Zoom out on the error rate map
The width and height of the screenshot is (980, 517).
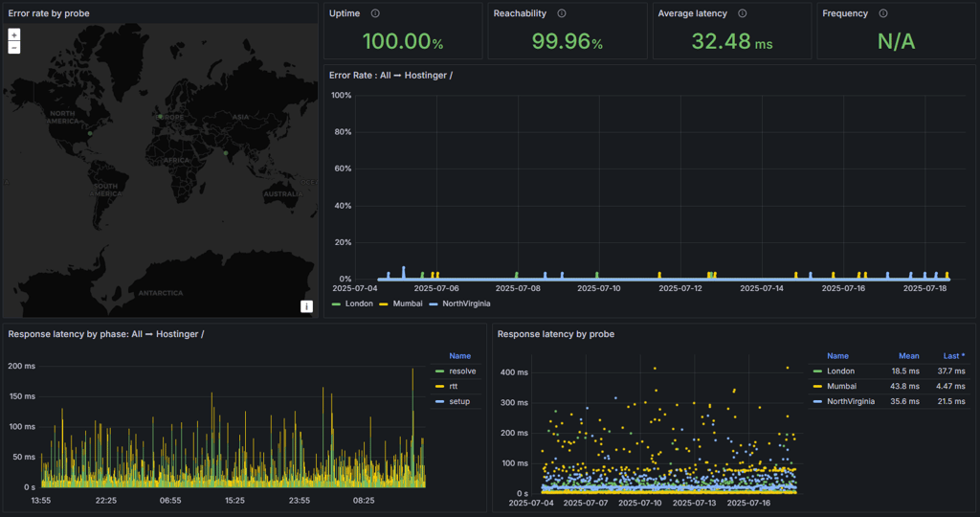pos(13,48)
